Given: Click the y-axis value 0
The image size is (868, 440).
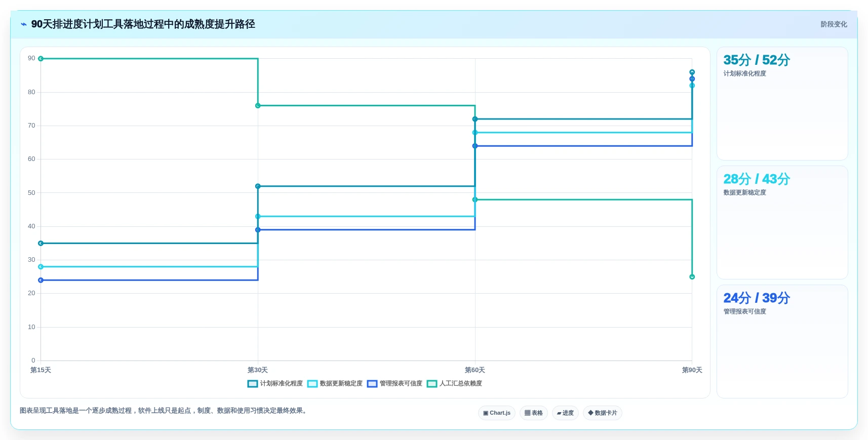Looking at the screenshot, I should (33, 361).
